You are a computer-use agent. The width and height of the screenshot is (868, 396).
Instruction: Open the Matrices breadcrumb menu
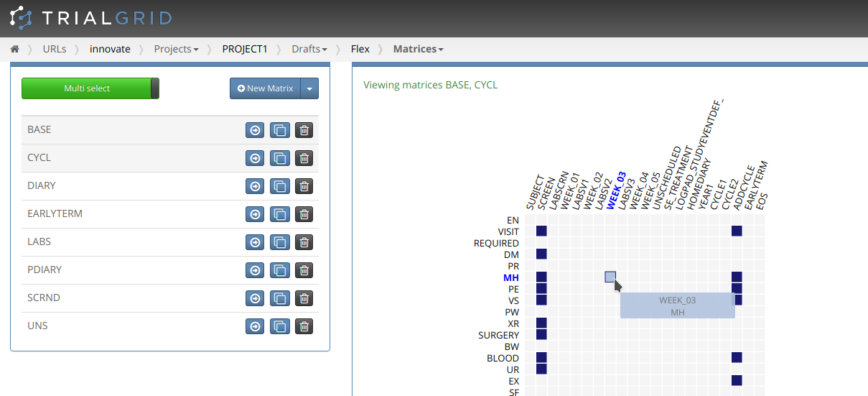418,49
